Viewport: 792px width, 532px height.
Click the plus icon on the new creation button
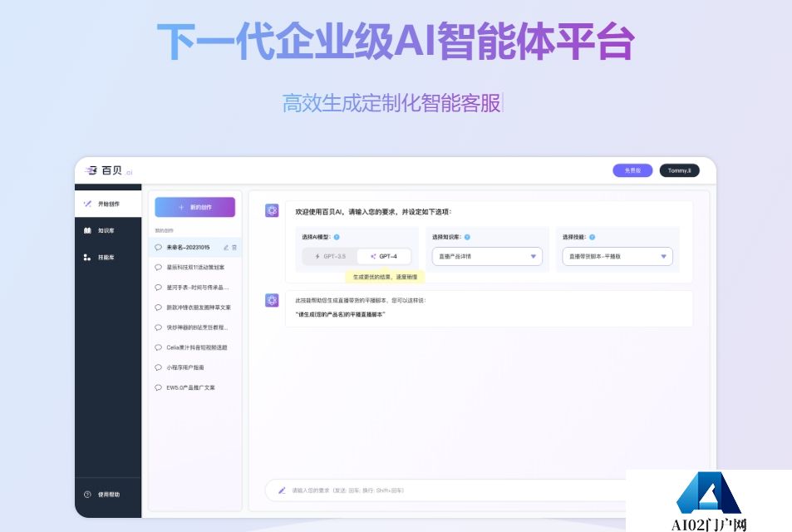coord(181,207)
